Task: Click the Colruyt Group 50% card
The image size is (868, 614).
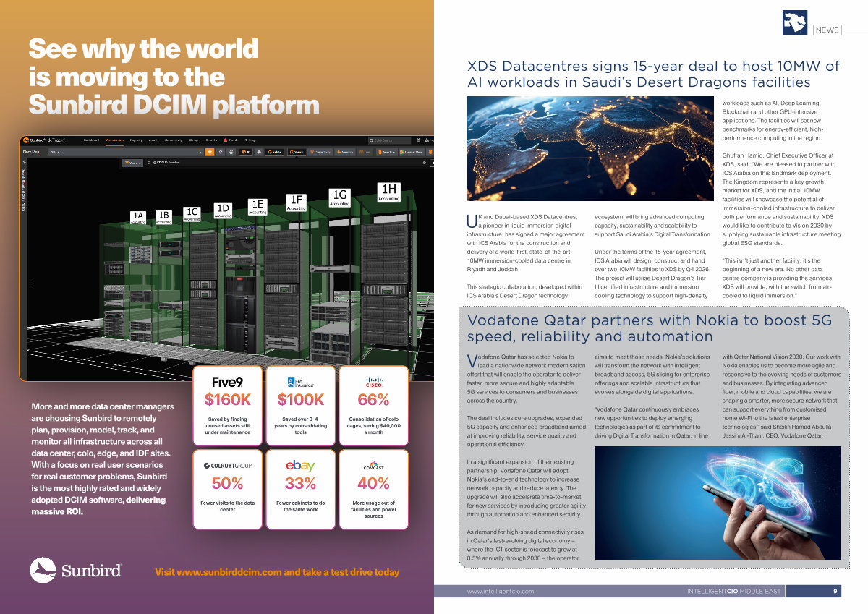Action: pyautogui.click(x=227, y=490)
